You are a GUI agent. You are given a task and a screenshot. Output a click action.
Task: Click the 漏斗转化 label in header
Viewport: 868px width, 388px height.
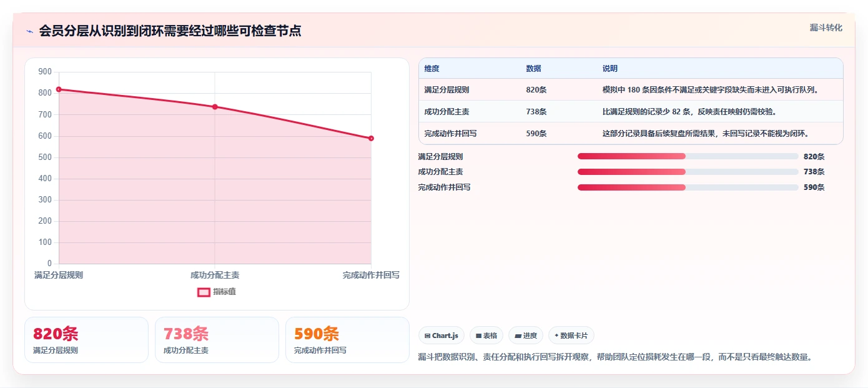(826, 27)
